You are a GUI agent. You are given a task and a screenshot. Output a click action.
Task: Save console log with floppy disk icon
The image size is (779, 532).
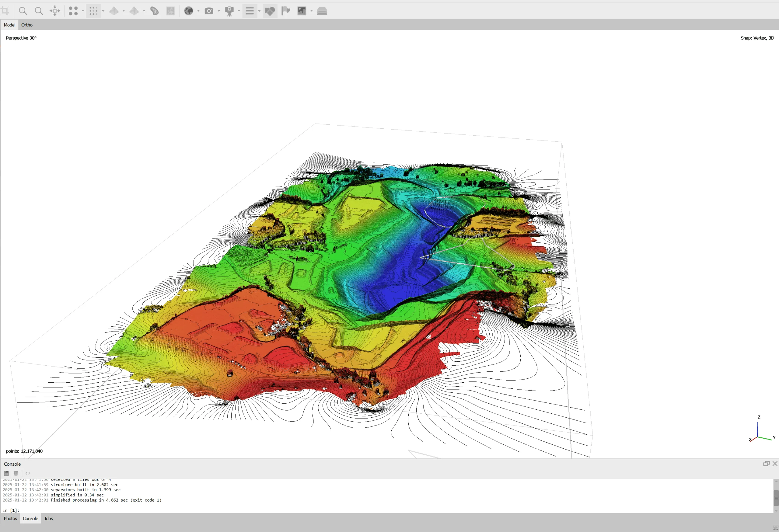click(6, 473)
